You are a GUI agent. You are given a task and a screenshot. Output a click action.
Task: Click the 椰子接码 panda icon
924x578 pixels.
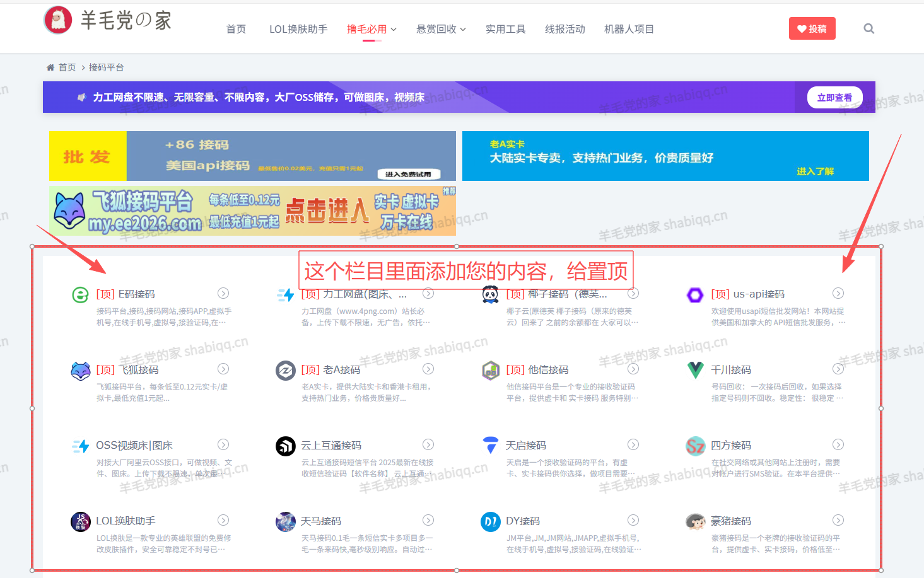[490, 293]
